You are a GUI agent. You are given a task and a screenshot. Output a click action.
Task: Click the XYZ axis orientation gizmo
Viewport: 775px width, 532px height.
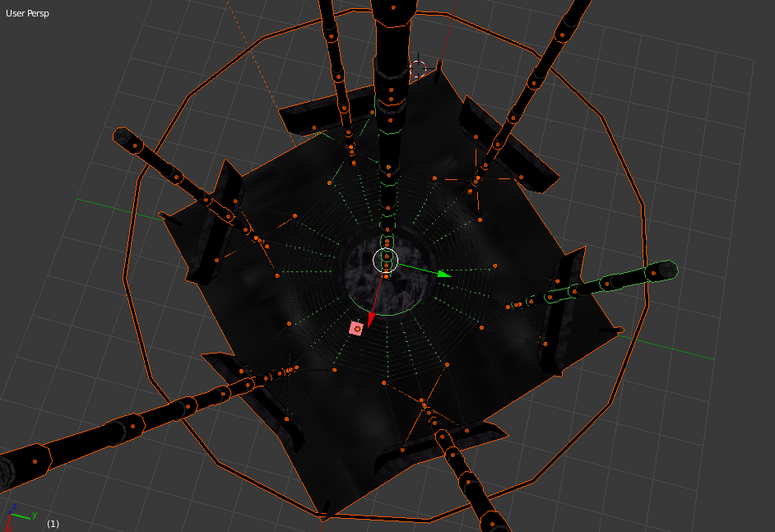tap(16, 516)
